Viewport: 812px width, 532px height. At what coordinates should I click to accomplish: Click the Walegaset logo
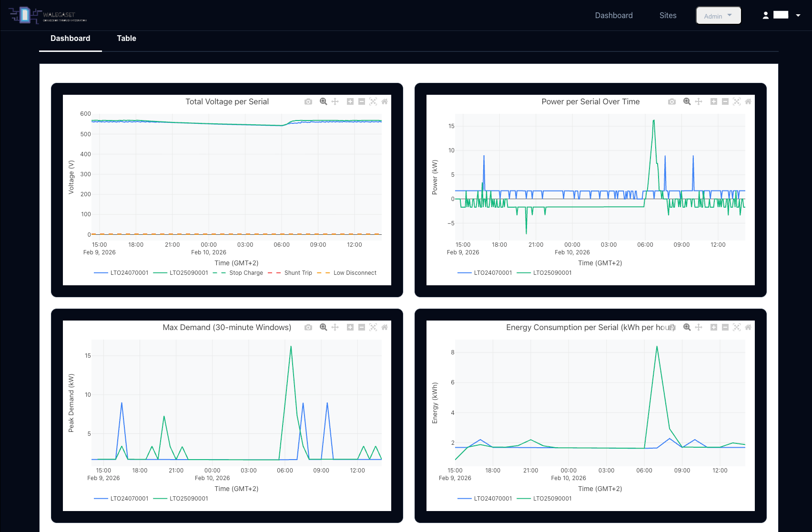(x=48, y=15)
